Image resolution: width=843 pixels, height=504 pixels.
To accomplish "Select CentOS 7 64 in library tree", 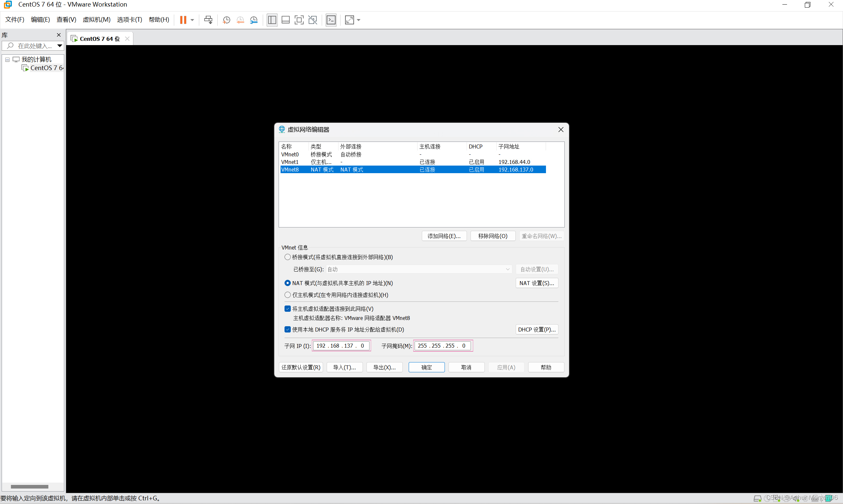I will 46,68.
